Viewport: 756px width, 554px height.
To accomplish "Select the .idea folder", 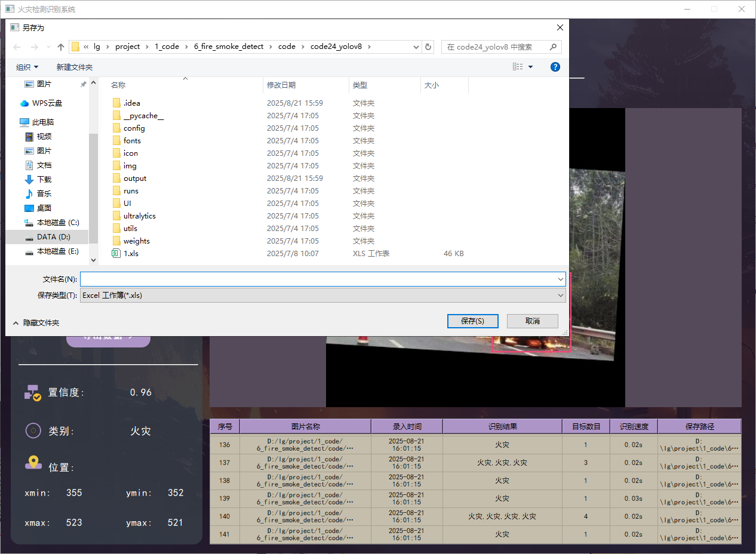I will click(x=132, y=103).
